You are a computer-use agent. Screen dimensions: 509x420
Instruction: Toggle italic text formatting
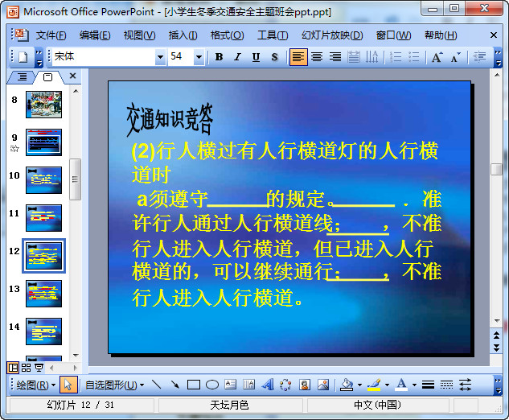click(237, 57)
